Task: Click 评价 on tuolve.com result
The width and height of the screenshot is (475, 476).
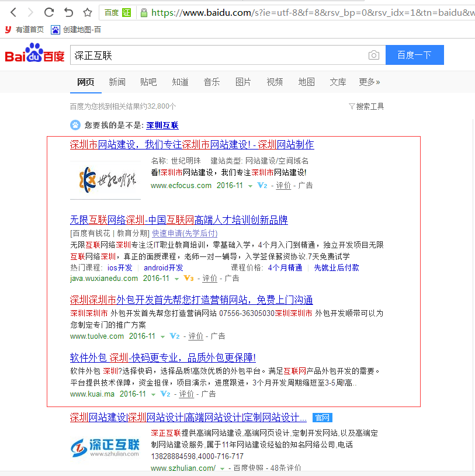Action: pyautogui.click(x=196, y=336)
